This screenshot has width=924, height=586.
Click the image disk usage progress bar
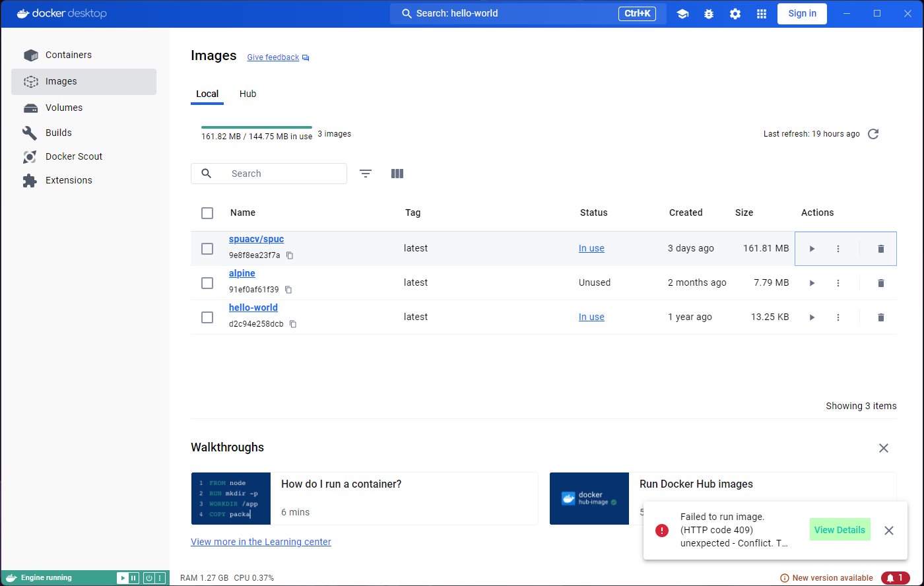[257, 127]
